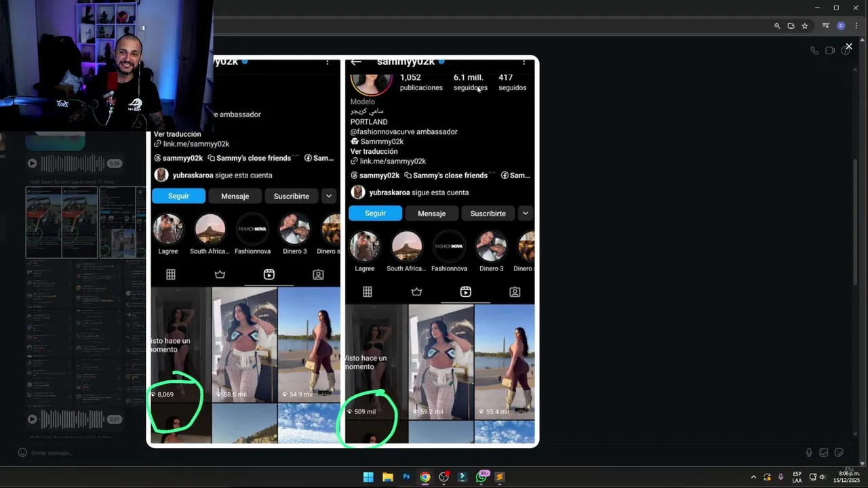
Task: Open the Chrome profile avatar "D"
Action: click(x=841, y=26)
